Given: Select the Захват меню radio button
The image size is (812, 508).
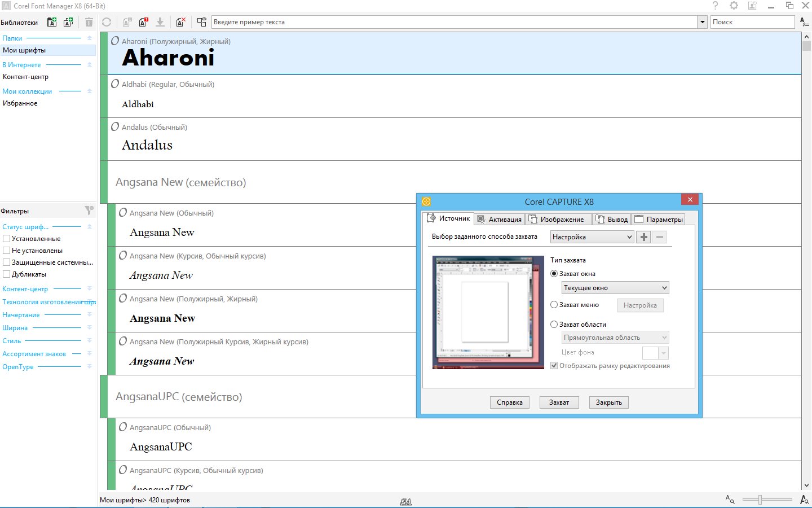Looking at the screenshot, I should [554, 305].
